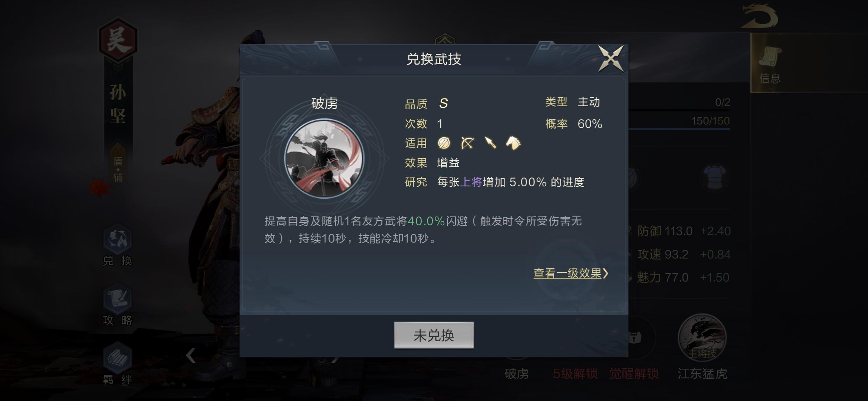Select the shield troop type icon

[444, 143]
